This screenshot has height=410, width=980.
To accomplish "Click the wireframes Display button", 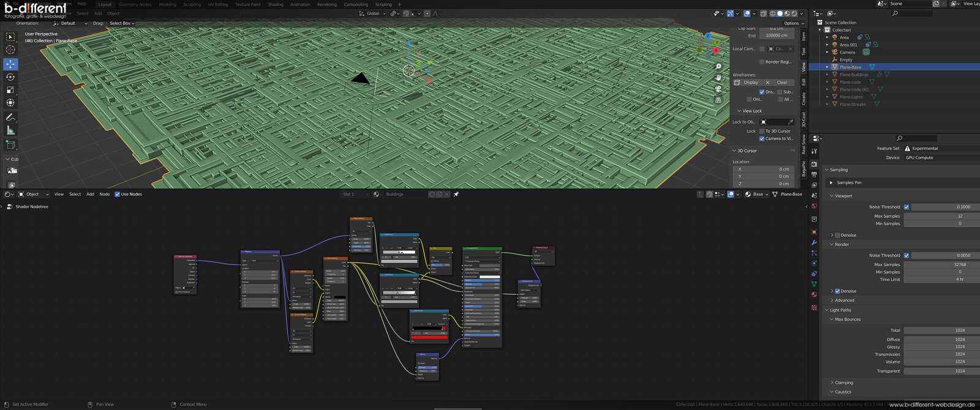I will pyautogui.click(x=747, y=82).
